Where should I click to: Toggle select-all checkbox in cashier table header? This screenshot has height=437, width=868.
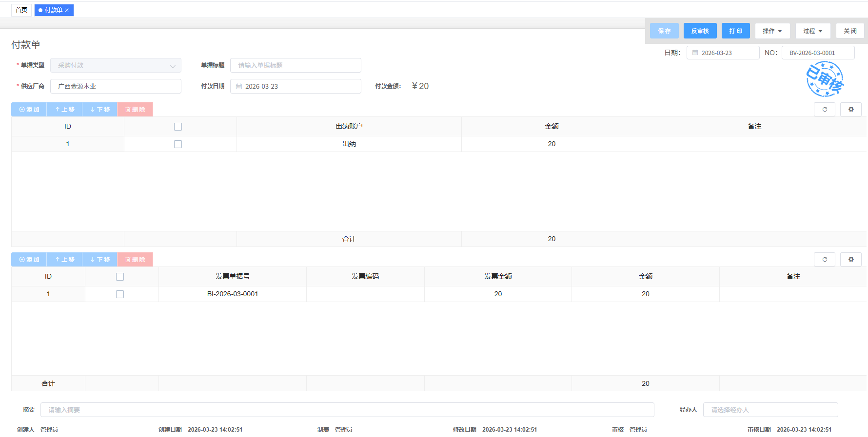pyautogui.click(x=178, y=127)
